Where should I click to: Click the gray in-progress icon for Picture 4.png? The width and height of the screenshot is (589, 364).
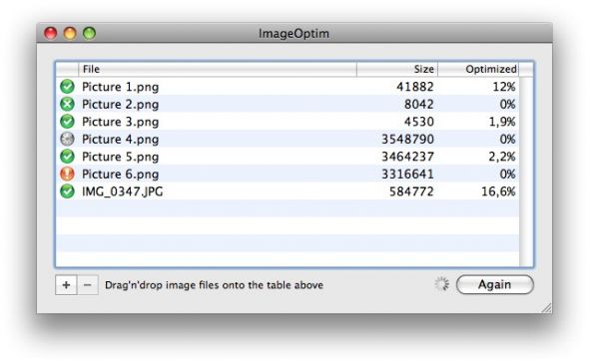[67, 139]
